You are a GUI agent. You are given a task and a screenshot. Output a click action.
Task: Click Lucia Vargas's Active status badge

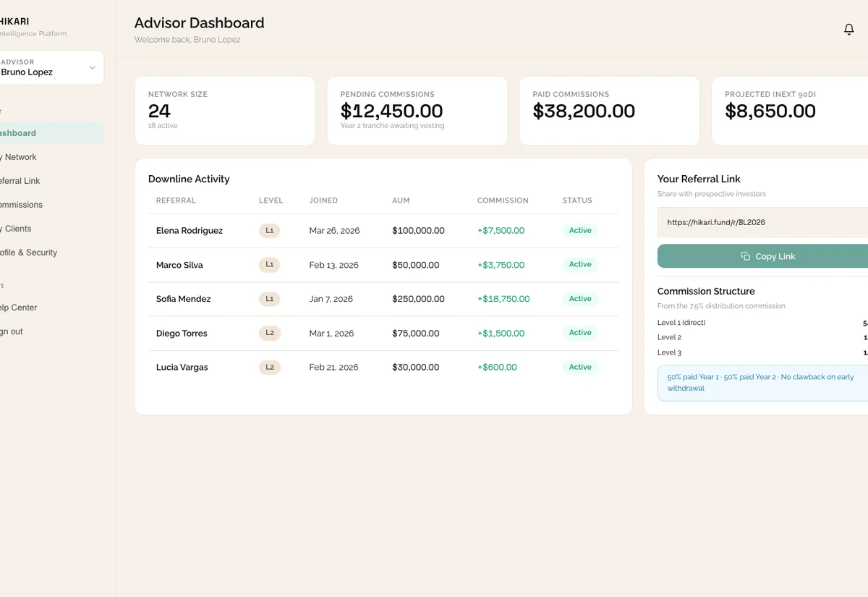click(x=580, y=368)
